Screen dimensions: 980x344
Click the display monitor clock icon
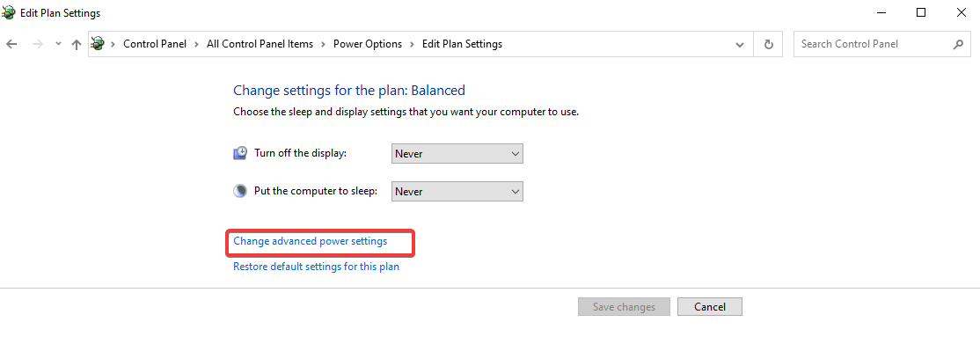pyautogui.click(x=240, y=153)
